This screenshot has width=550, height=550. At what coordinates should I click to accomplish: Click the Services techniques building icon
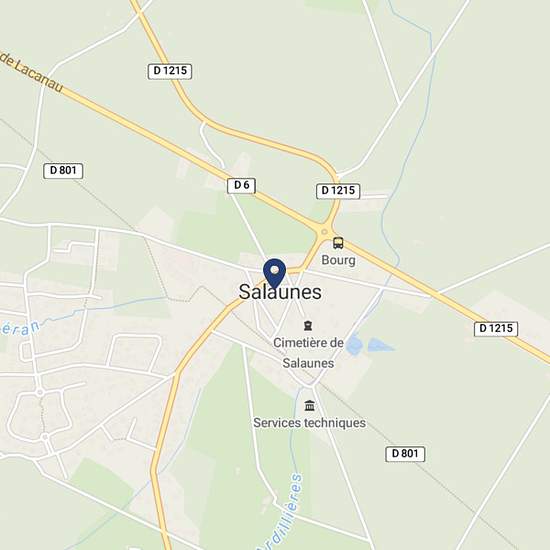[309, 405]
